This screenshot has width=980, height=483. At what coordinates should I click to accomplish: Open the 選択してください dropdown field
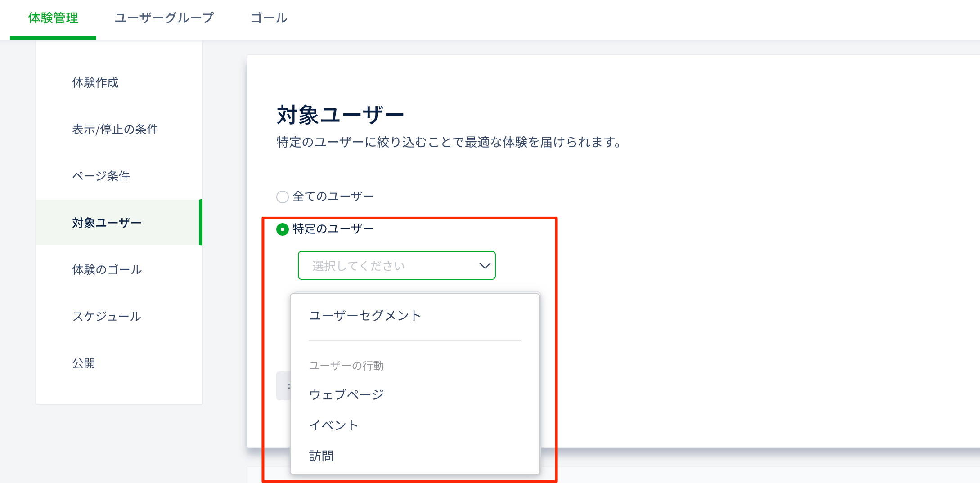coord(396,266)
